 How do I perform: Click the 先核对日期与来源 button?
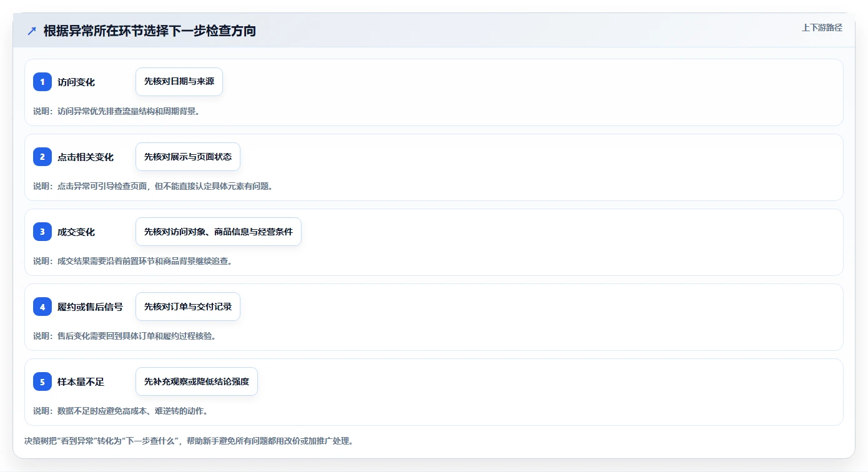179,82
